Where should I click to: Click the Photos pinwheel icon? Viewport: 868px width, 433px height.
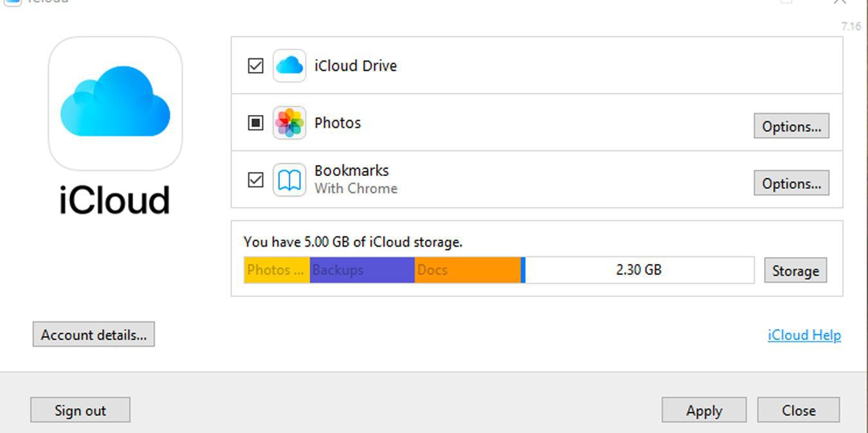pos(289,123)
